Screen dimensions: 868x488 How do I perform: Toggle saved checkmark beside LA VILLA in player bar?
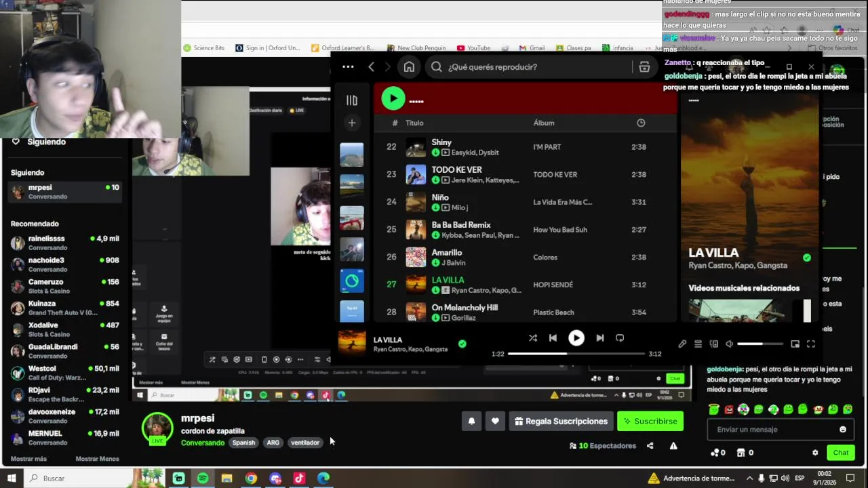pos(462,344)
